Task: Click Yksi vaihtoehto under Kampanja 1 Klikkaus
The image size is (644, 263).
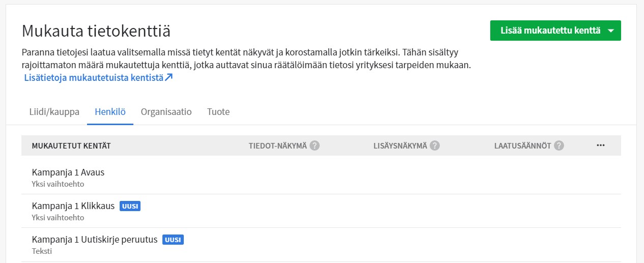Action: 58,217
